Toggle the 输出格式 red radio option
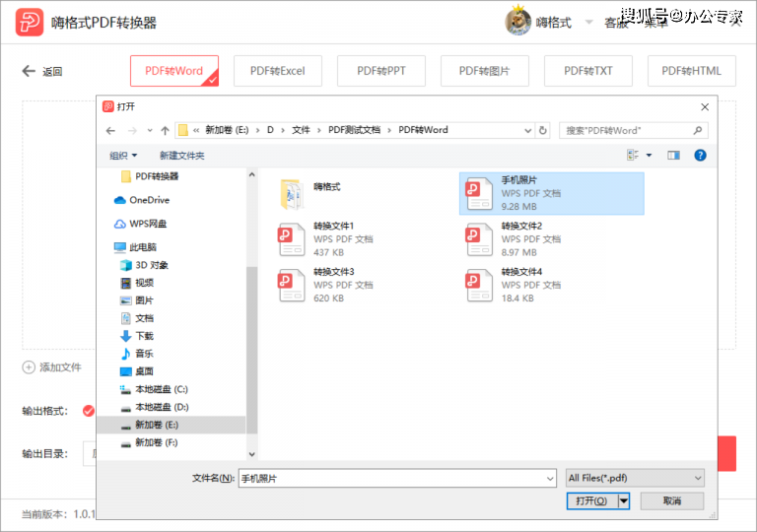757x532 pixels. point(89,411)
